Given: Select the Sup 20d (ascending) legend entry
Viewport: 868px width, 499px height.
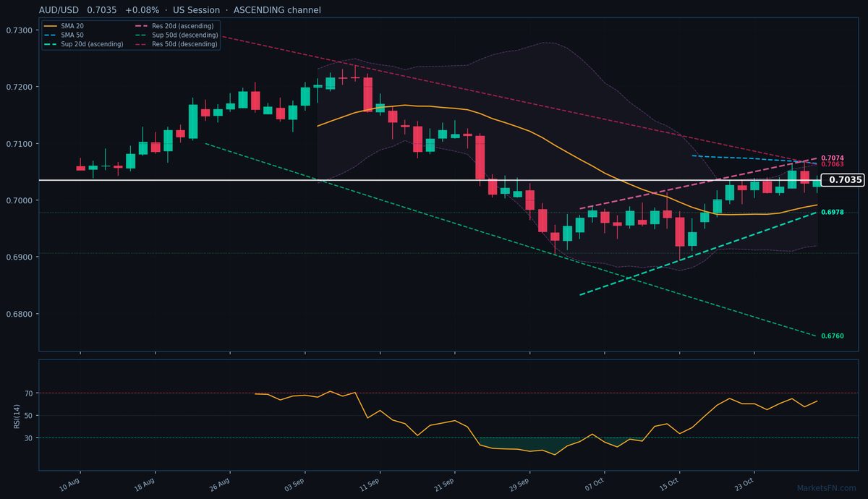Looking at the screenshot, I should coord(84,44).
